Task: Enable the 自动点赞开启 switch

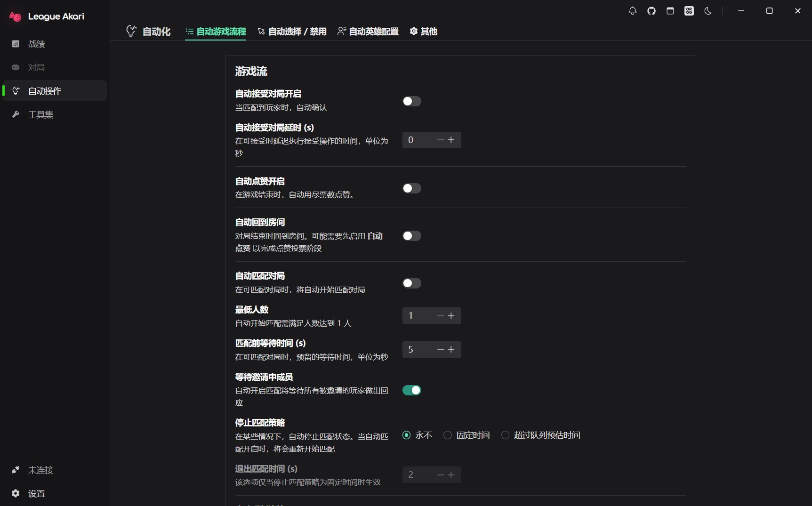Action: 411,188
